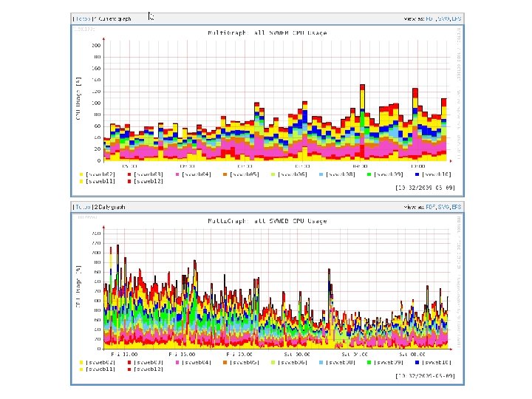
Task: Click the Daily graph timestamp in its bottom-right corner
Action: [x=425, y=375]
